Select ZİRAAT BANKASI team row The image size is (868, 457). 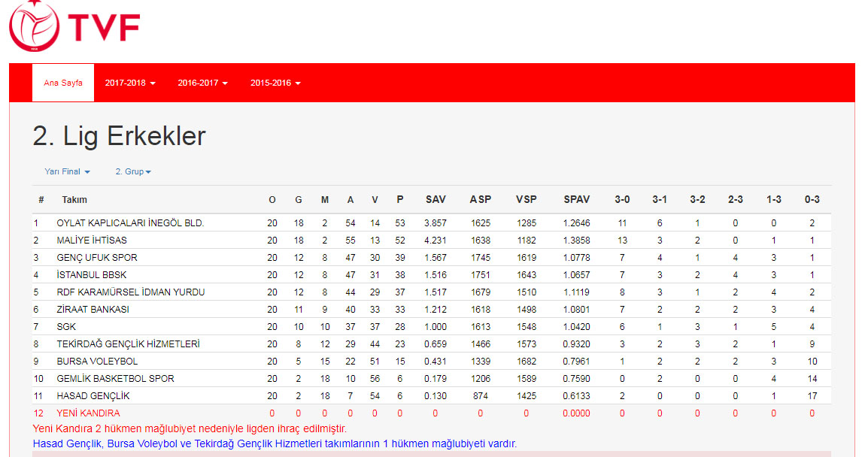coord(93,310)
